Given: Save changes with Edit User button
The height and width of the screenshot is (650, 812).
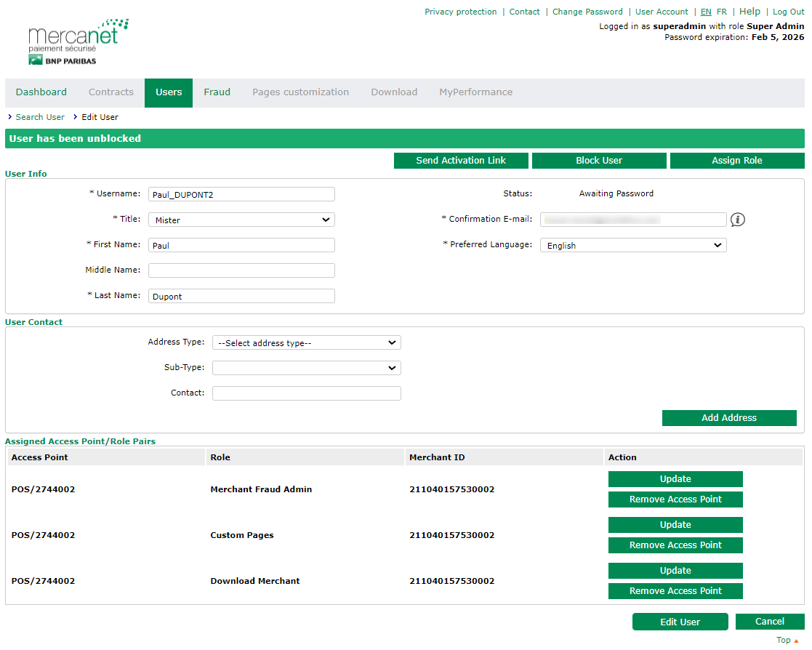Looking at the screenshot, I should coord(680,622).
